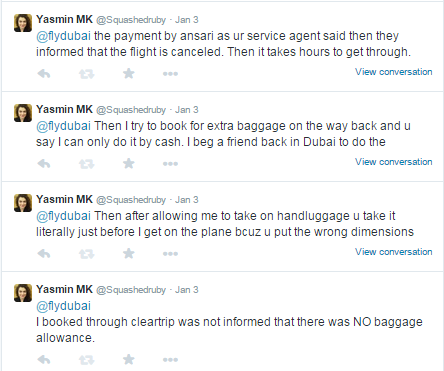Open more options on the handluggage tweet
Screen dimensions: 444x371
click(170, 254)
